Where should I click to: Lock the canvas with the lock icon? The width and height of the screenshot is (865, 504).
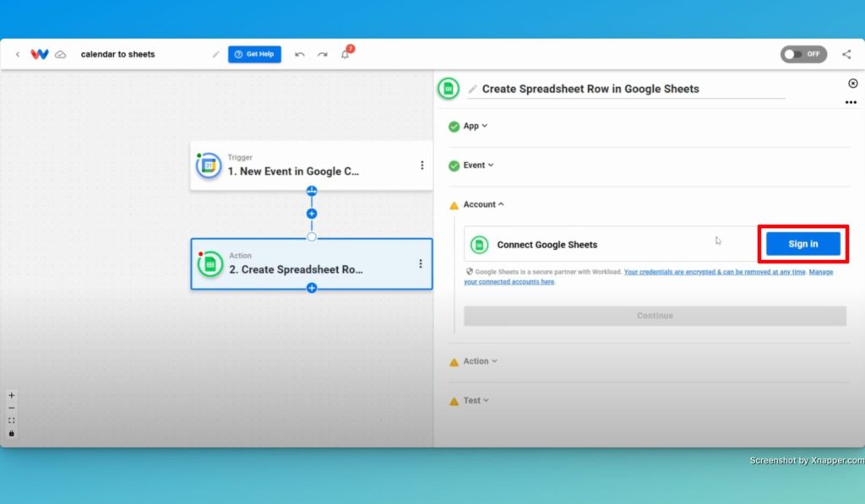coord(12,433)
